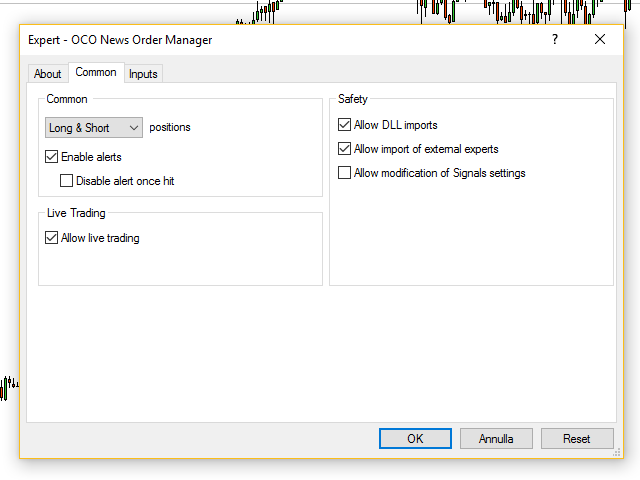Click the dialog title bar text
This screenshot has width=640, height=480.
(120, 40)
